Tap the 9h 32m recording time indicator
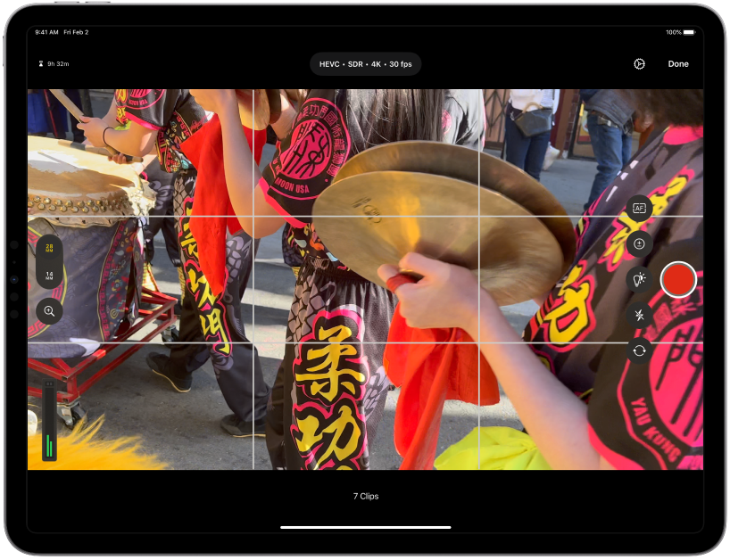 pos(55,63)
